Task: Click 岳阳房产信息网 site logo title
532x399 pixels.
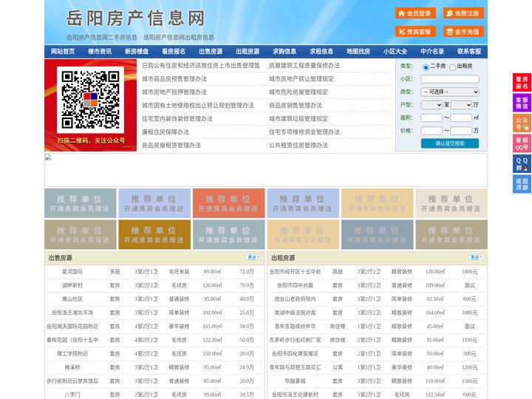Action: click(135, 18)
